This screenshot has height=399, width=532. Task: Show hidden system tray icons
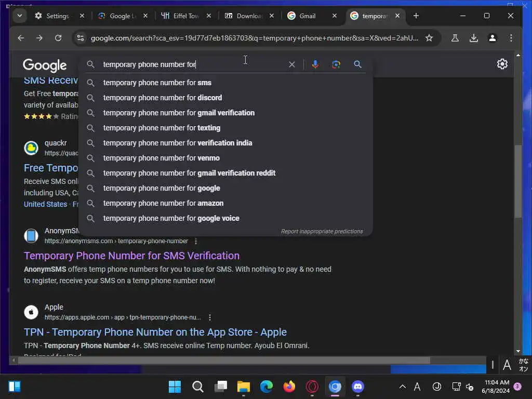pyautogui.click(x=403, y=387)
